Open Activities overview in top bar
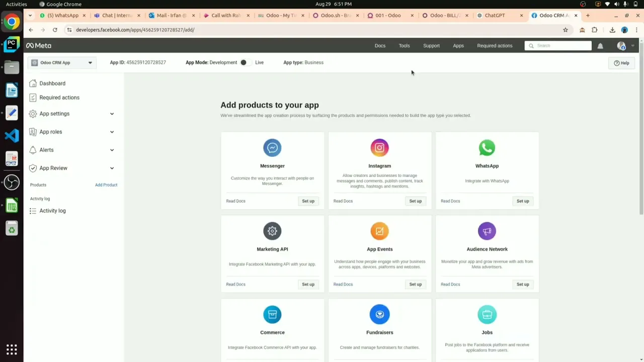Viewport: 644px width, 362px height. tap(16, 4)
